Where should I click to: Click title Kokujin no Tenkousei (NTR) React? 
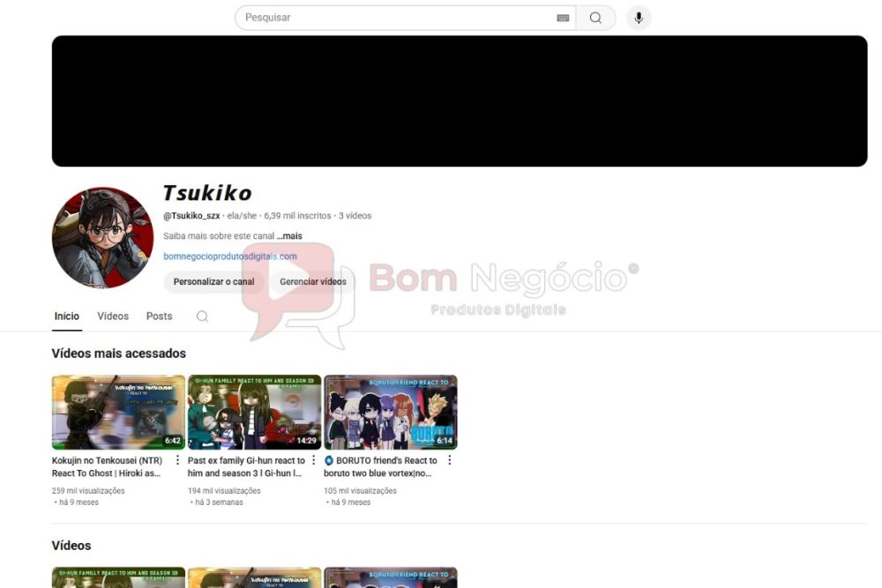click(107, 466)
